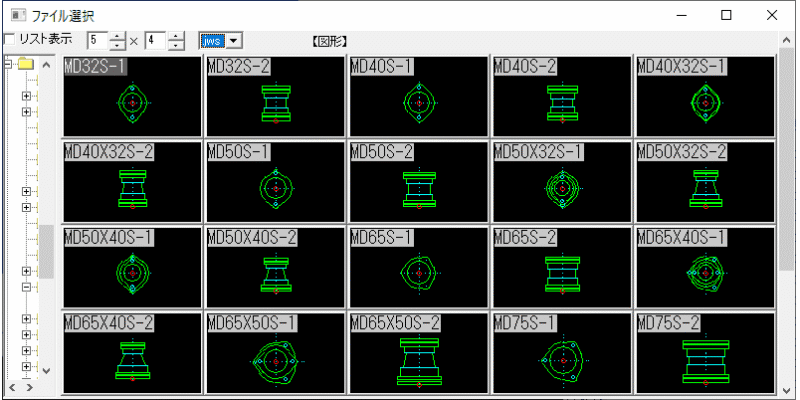Pick the MD65S-1 figure thumbnail
The image size is (800, 400).
[x=419, y=267]
